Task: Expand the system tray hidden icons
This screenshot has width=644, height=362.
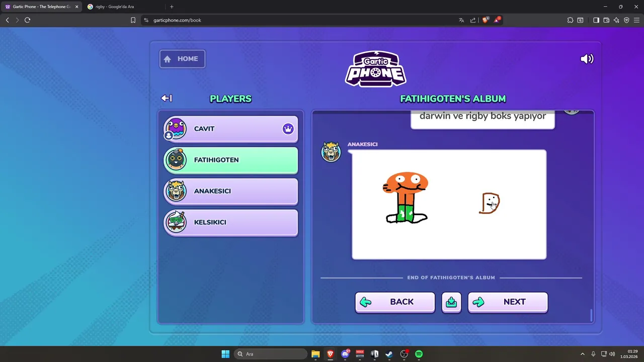Action: click(x=583, y=354)
